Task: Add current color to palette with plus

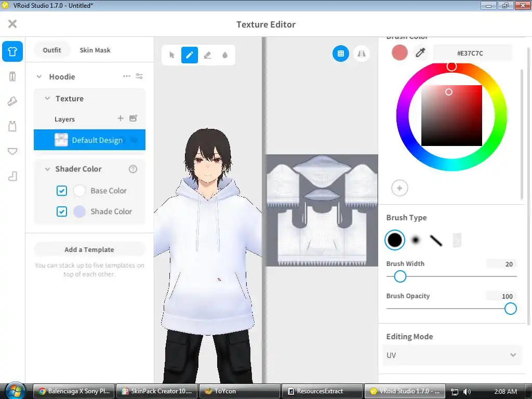Action: (400, 188)
